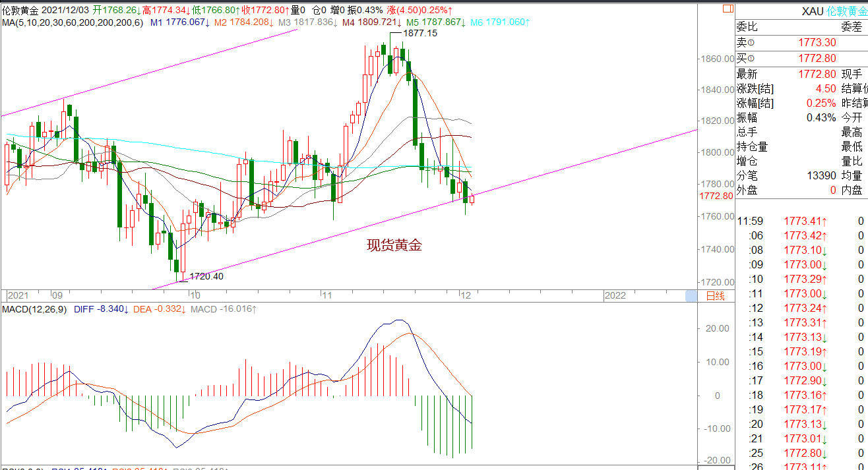Click the 总手 label

[x=747, y=132]
